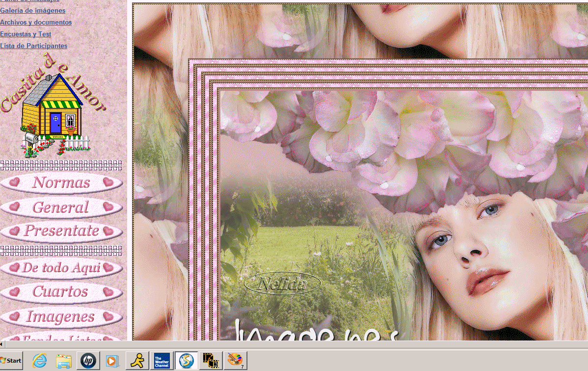This screenshot has width=588, height=371.
Task: Open the film strip taskbar group
Action: (211, 361)
